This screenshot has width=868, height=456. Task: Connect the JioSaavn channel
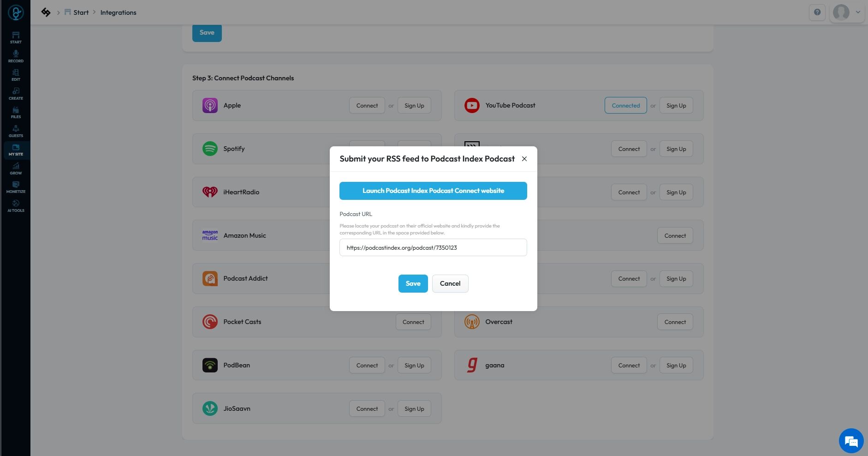pyautogui.click(x=367, y=408)
